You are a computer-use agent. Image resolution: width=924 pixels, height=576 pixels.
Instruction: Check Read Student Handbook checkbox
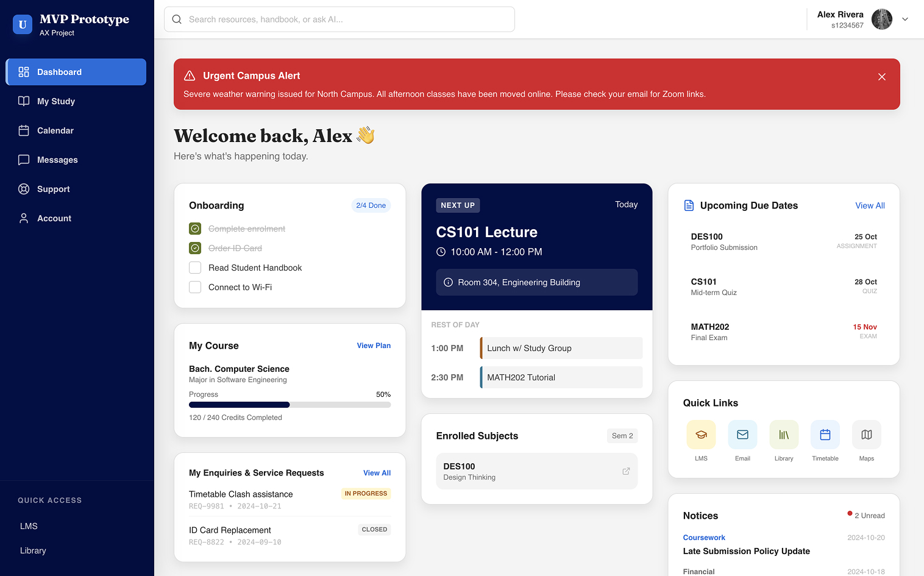click(x=195, y=268)
